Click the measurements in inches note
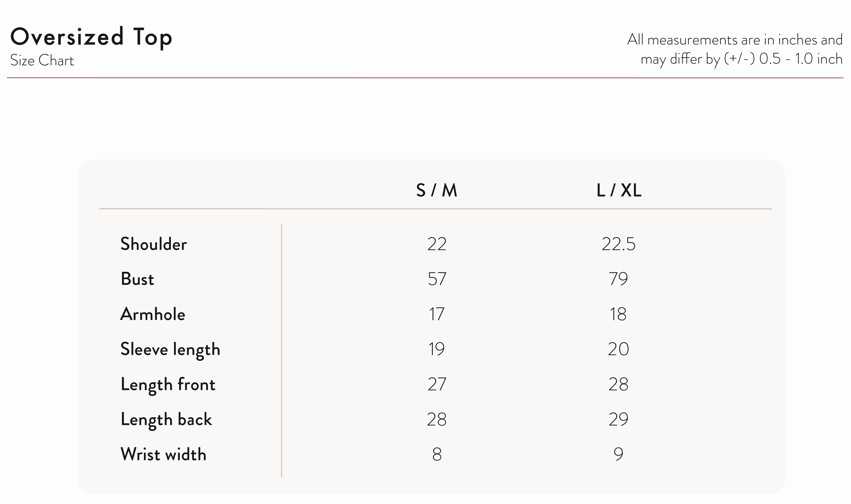 (x=735, y=50)
